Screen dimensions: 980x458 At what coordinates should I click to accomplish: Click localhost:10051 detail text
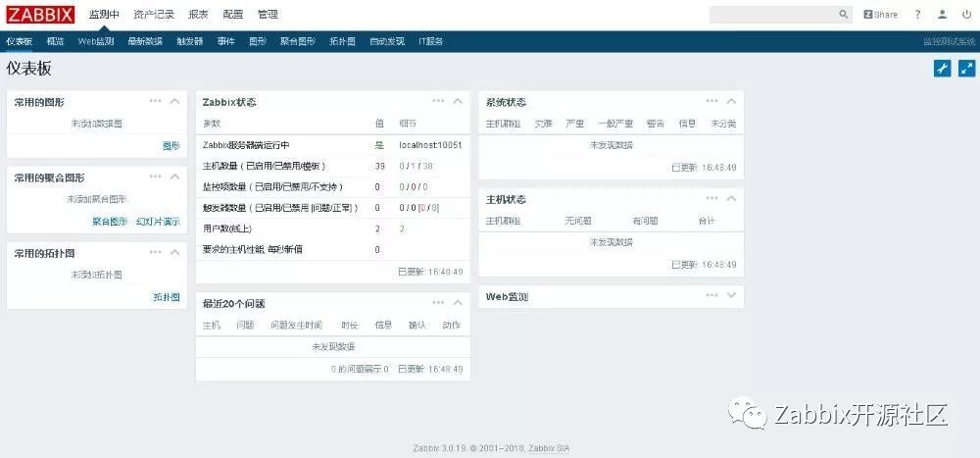click(x=430, y=145)
